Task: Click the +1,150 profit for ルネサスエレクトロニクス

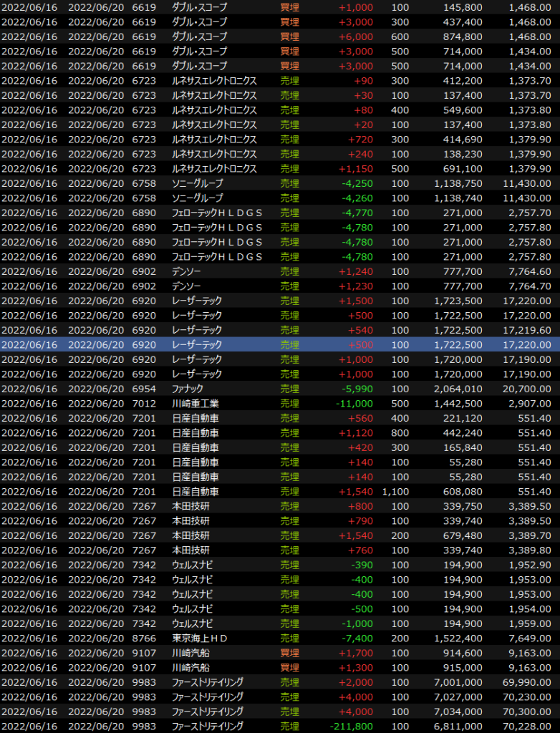Action: tap(356, 169)
